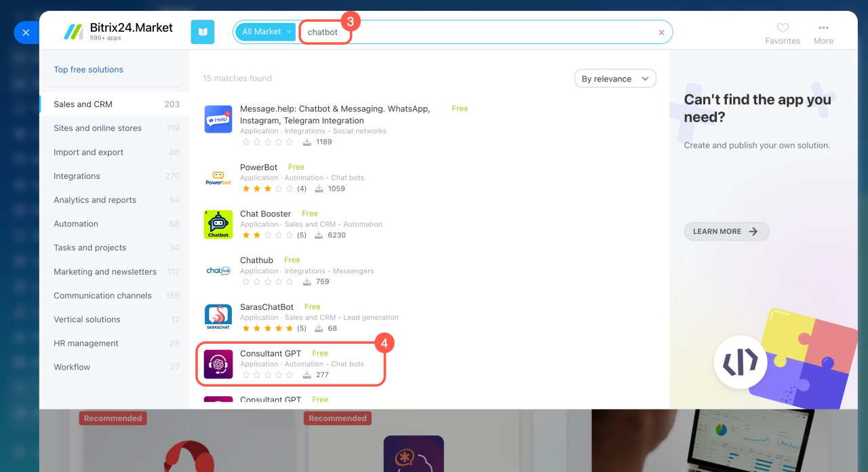The height and width of the screenshot is (472, 868).
Task: Open the Chathub app title
Action: pos(257,260)
